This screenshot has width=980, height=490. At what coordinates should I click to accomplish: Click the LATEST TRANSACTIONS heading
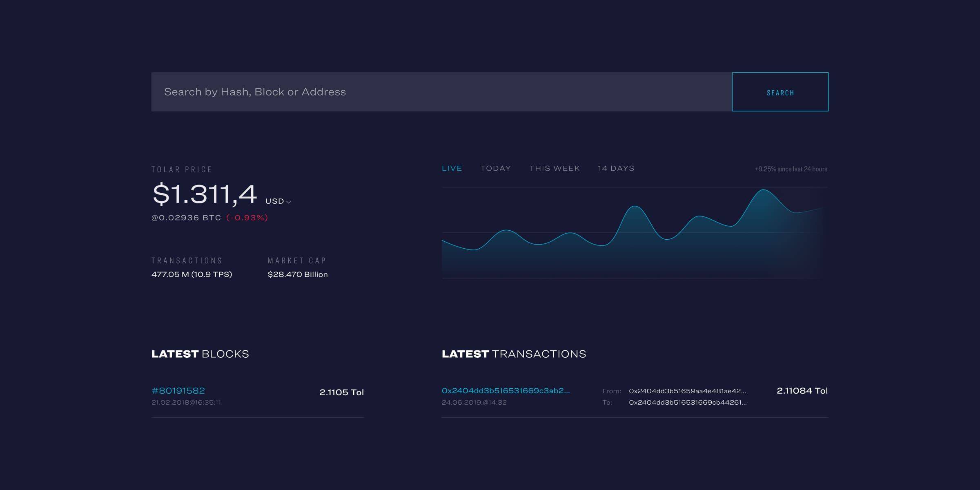[514, 354]
